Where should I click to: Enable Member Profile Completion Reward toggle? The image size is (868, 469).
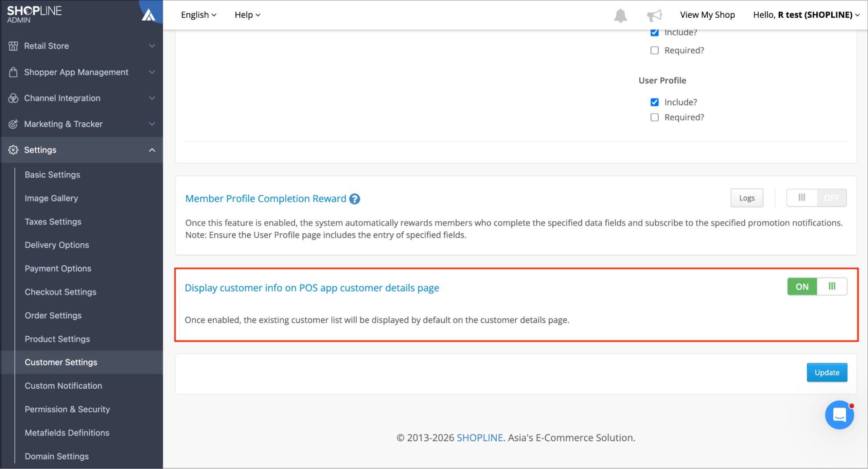pos(816,198)
